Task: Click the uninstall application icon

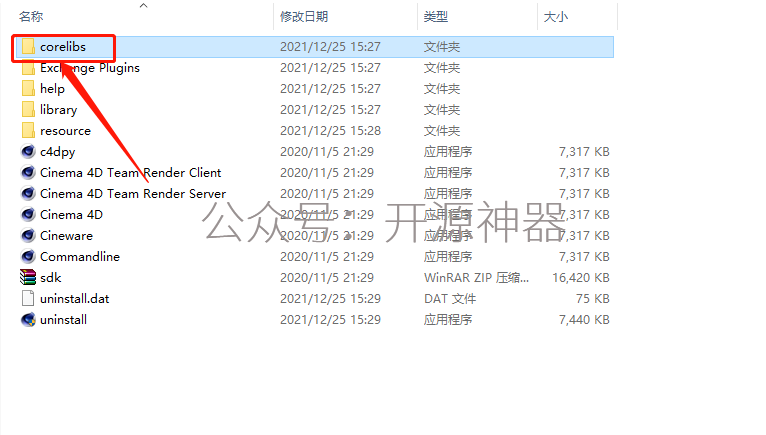Action: pyautogui.click(x=28, y=320)
